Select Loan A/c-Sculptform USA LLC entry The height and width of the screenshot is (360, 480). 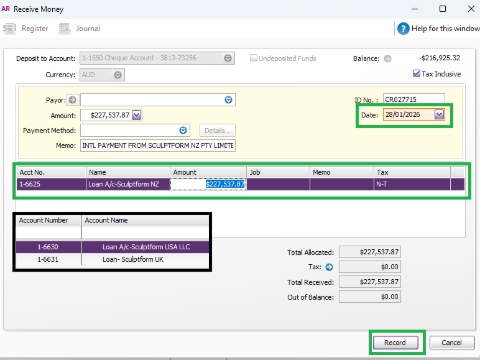pos(146,247)
